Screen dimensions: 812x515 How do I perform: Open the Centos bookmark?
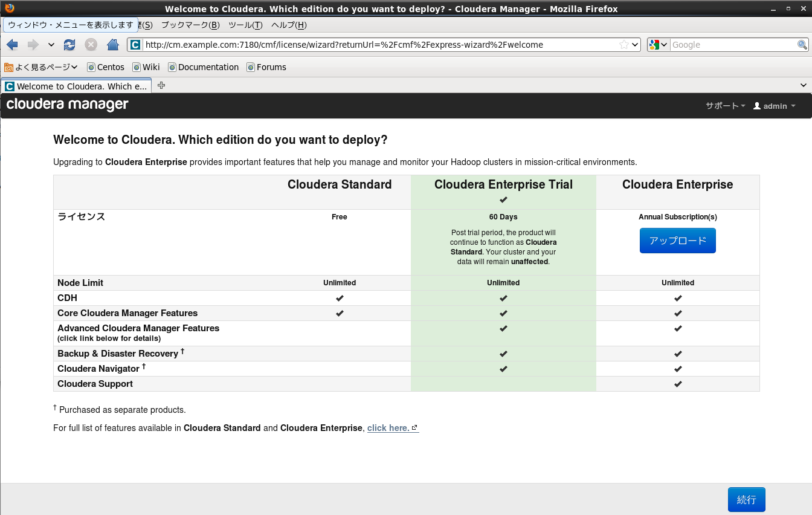coord(106,67)
